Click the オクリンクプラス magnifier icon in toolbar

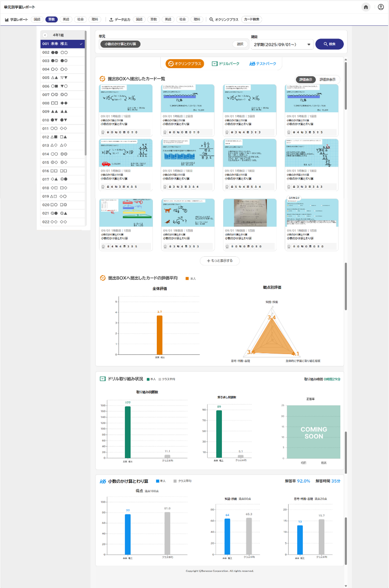(211, 20)
